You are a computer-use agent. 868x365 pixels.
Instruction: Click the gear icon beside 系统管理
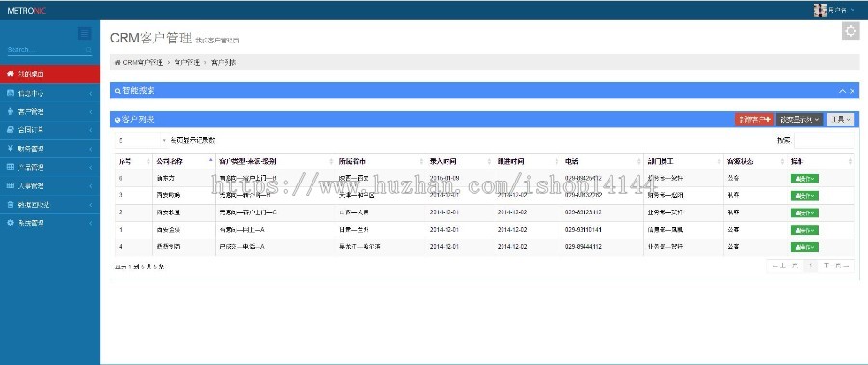(x=10, y=223)
